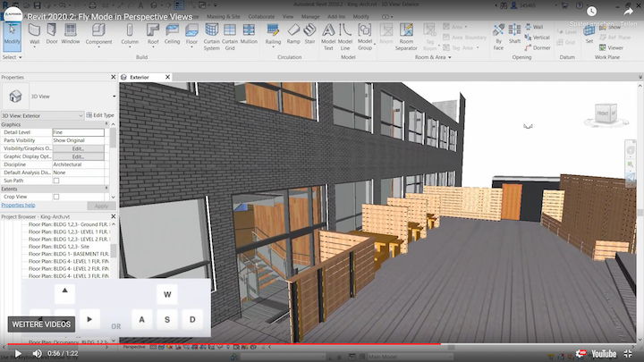Toggle fullscreen in the YouTube player

coord(628,353)
